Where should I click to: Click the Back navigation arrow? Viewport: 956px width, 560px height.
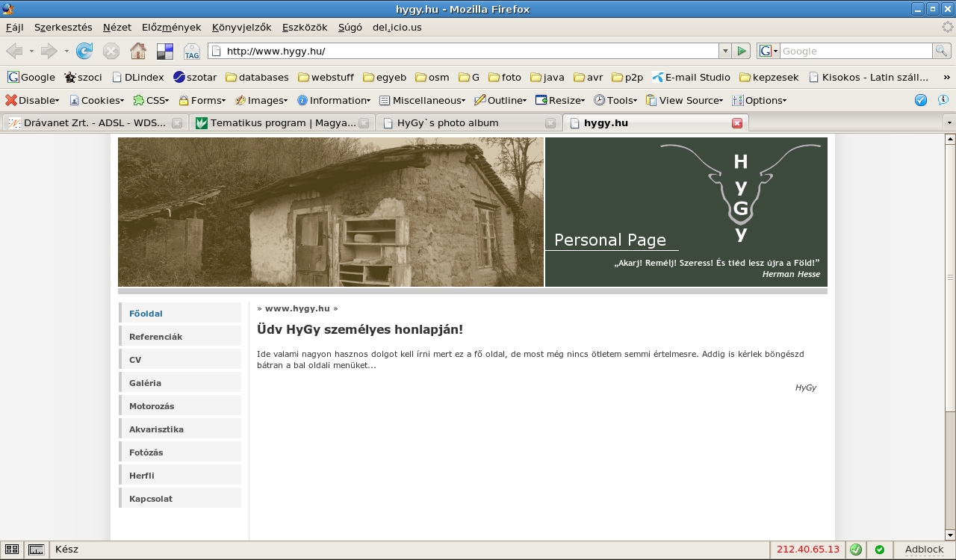13,51
